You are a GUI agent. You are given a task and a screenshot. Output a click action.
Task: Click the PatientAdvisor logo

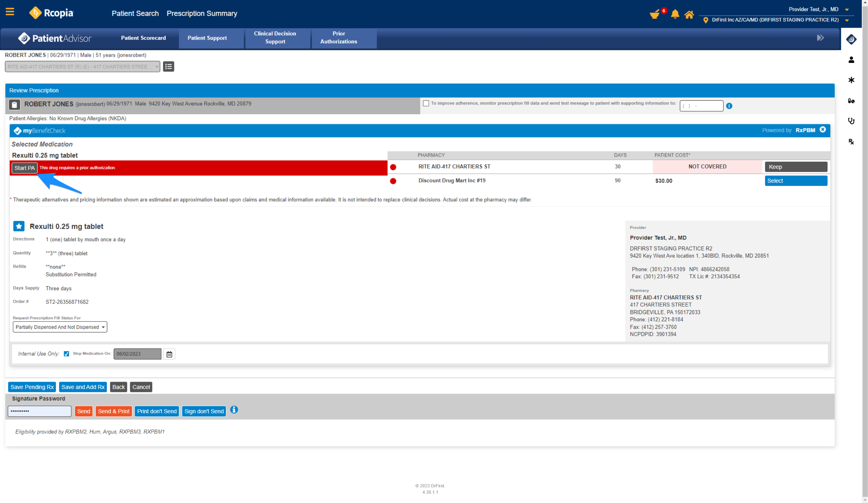[55, 38]
